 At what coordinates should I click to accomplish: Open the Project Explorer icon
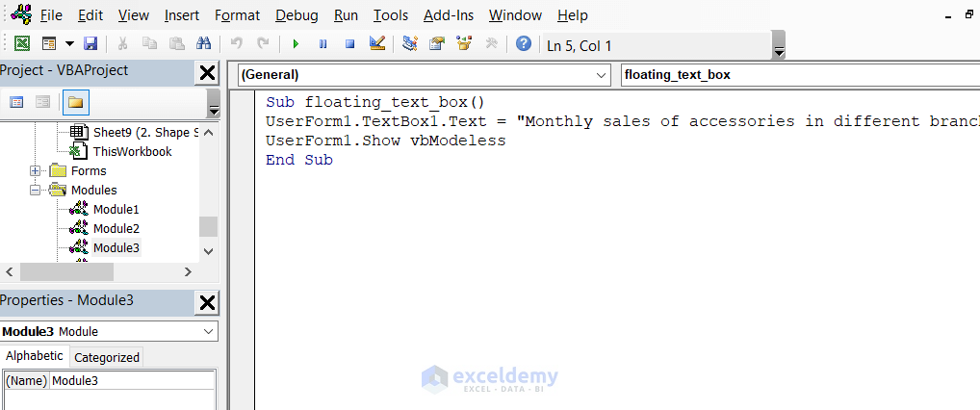pyautogui.click(x=410, y=44)
